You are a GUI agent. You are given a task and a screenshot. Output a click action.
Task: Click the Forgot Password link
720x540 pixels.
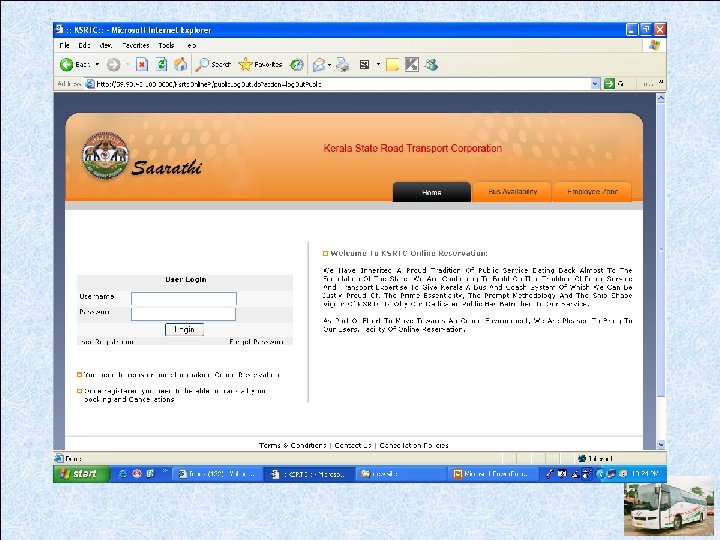(256, 342)
